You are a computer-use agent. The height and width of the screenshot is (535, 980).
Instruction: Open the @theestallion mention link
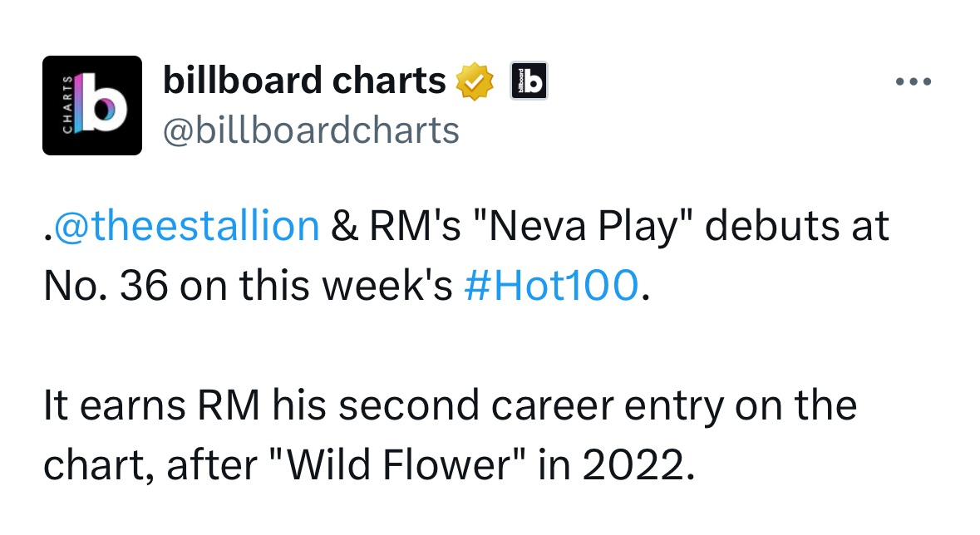(186, 226)
